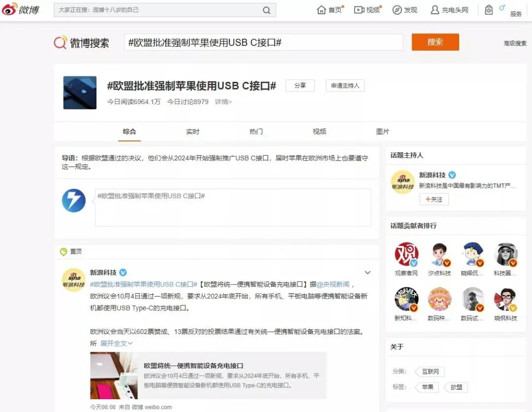Expand the pinned post options chevron
The height and width of the screenshot is (412, 532).
tap(367, 273)
